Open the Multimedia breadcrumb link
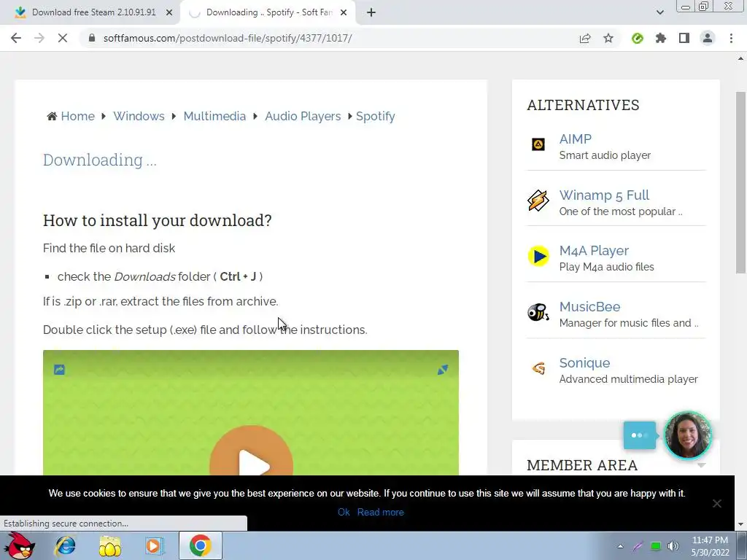The width and height of the screenshot is (747, 560). [x=214, y=116]
